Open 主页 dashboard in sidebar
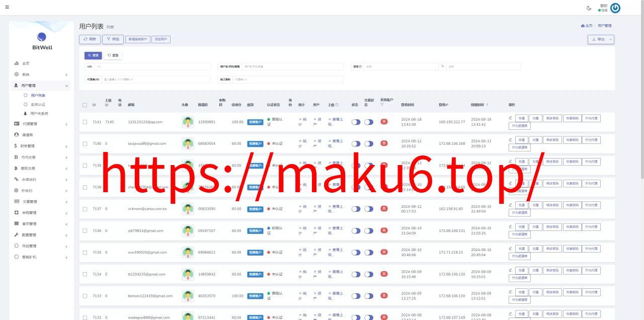This screenshot has height=320, width=644. click(x=26, y=63)
